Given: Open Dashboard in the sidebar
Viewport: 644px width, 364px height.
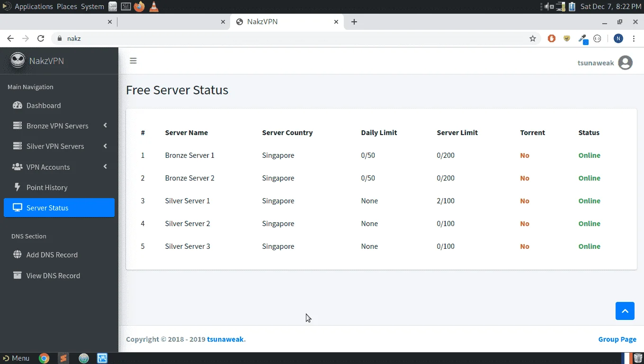Looking at the screenshot, I should point(59,105).
